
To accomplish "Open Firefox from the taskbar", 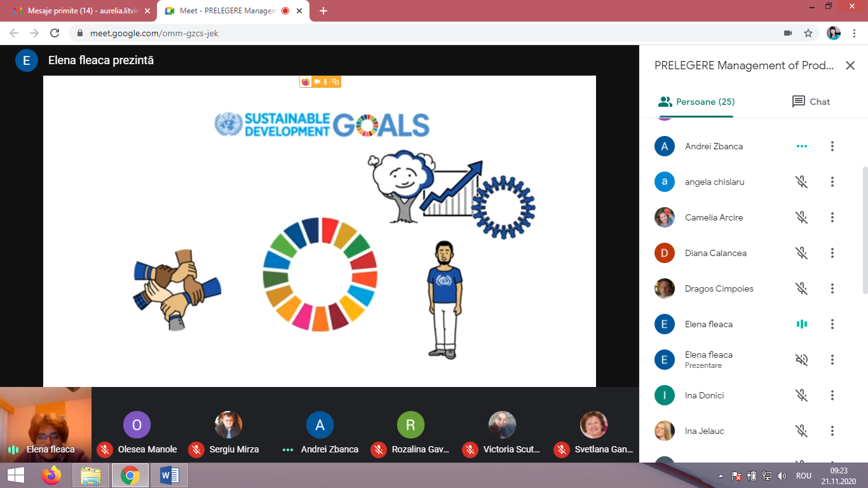I will pos(51,475).
